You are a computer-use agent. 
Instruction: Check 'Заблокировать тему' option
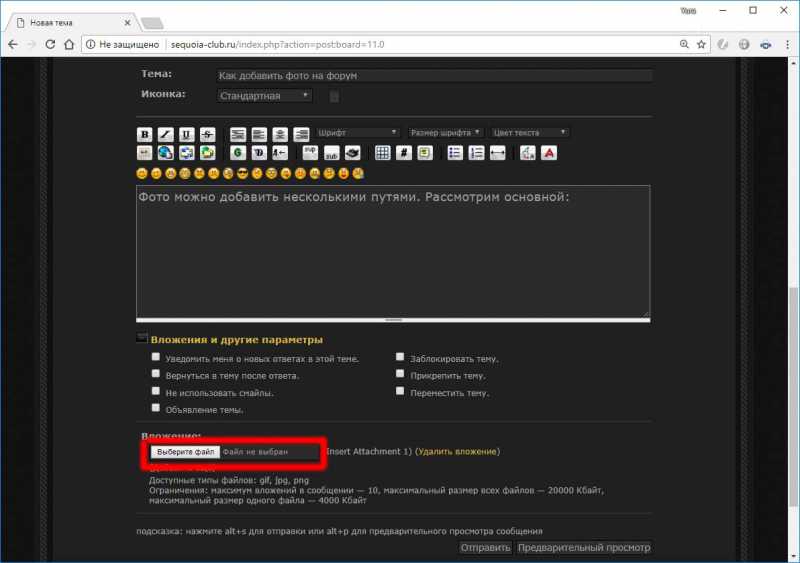[x=400, y=357]
